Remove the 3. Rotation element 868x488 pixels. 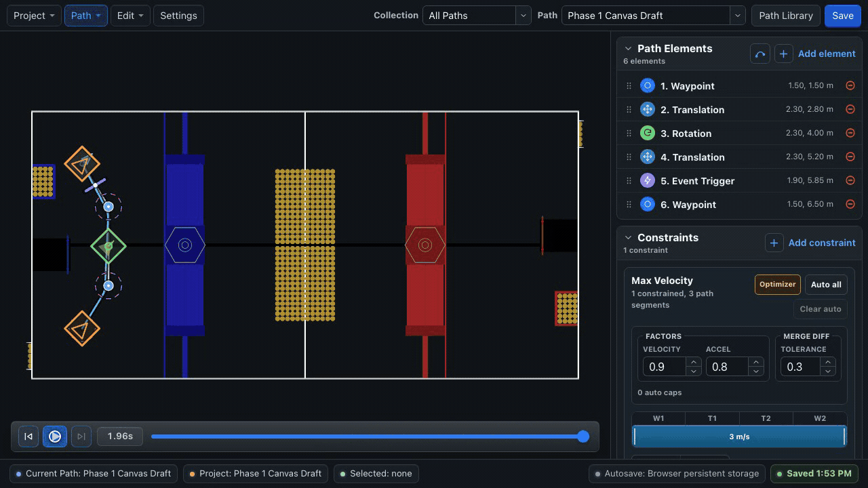pyautogui.click(x=850, y=133)
